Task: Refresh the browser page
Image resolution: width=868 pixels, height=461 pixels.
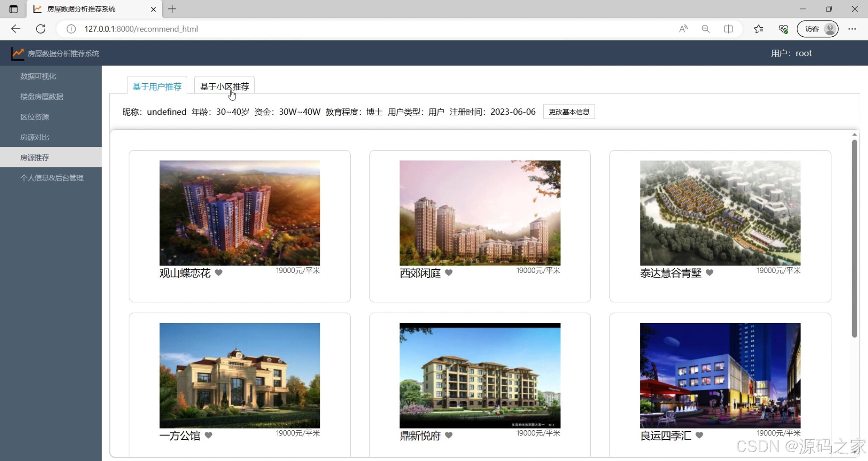Action: [x=41, y=29]
